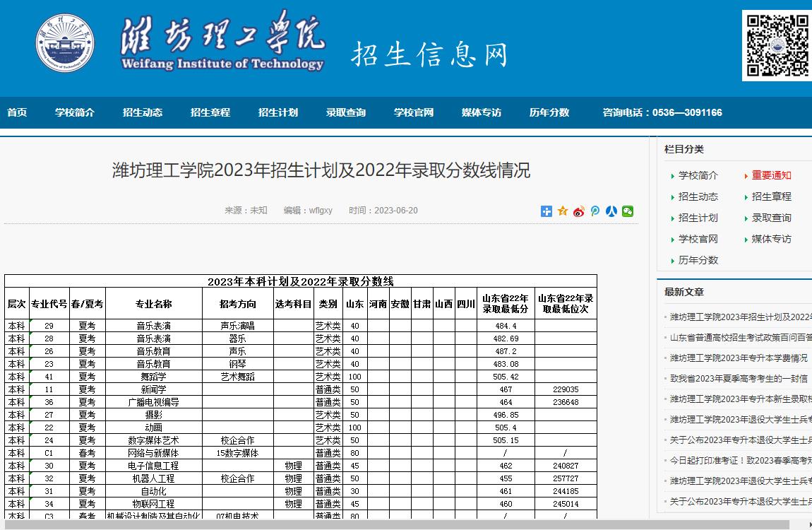Click the cell 艺术舞蹈
Image resolution: width=812 pixels, height=530 pixels.
pos(238,377)
